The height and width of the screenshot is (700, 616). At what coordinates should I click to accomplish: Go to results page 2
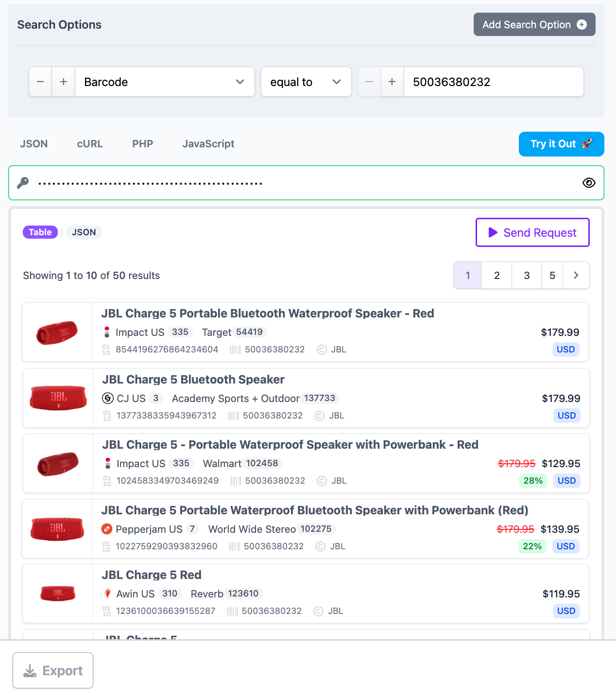[x=497, y=275]
